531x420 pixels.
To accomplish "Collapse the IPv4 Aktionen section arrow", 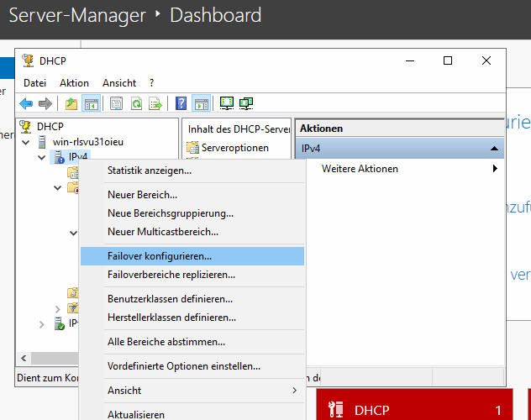I will pyautogui.click(x=493, y=149).
